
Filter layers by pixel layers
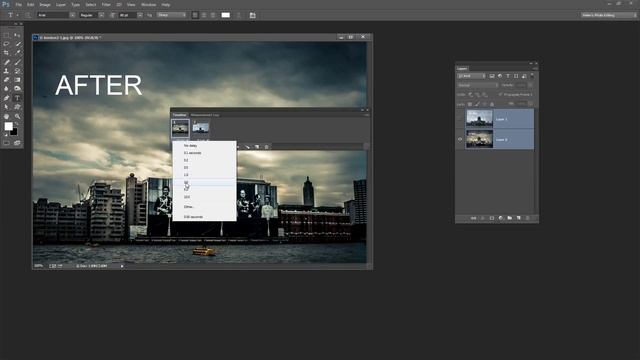492,76
